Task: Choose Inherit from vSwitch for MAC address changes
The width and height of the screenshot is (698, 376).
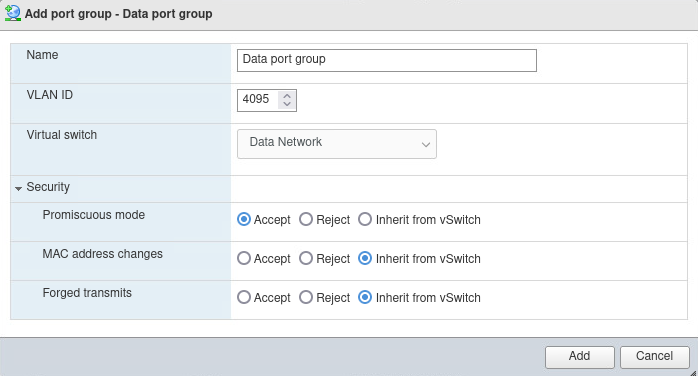Action: tap(365, 259)
